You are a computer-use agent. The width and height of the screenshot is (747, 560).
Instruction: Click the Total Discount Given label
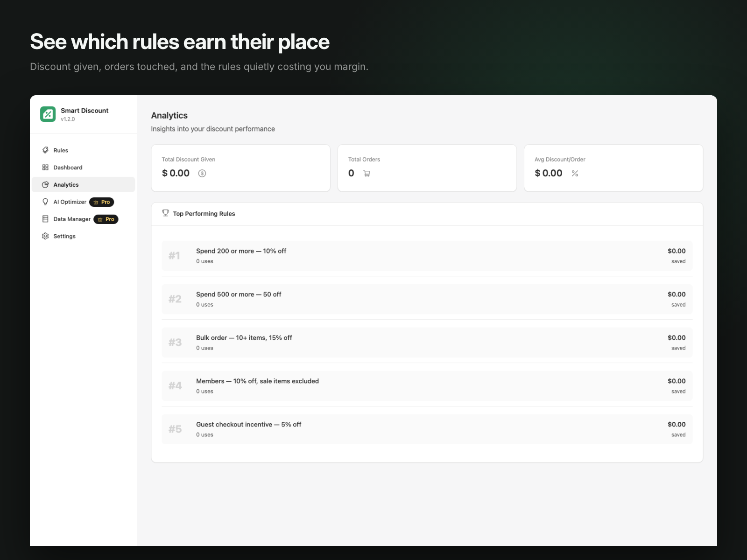pos(189,160)
